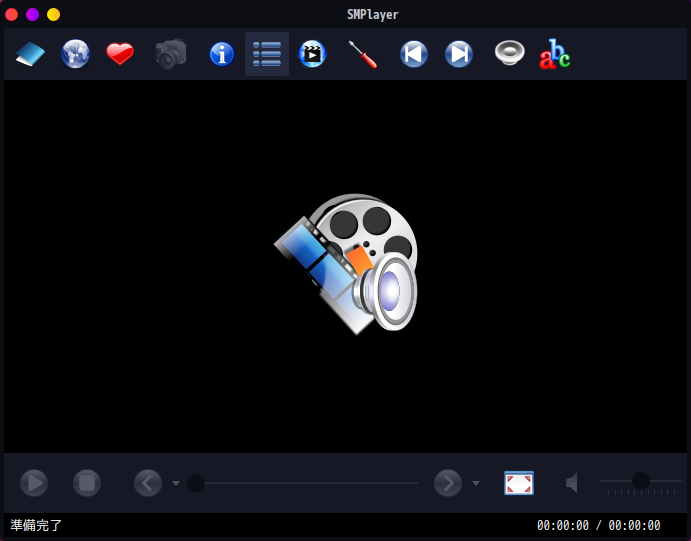The height and width of the screenshot is (541, 691).
Task: Expand the forward options dropdown arrow
Action: tap(476, 483)
